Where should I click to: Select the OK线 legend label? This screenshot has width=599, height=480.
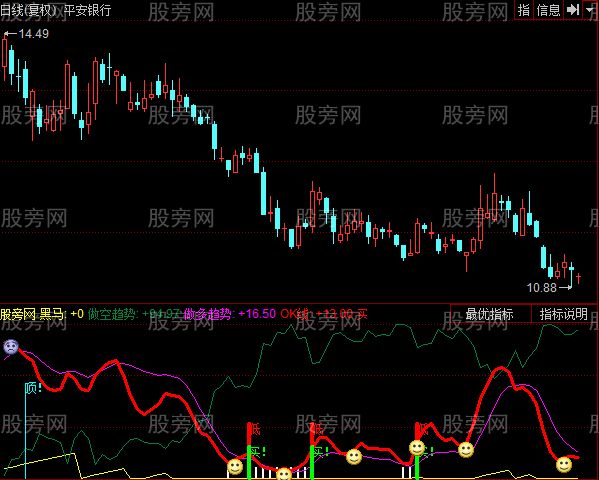(295, 314)
